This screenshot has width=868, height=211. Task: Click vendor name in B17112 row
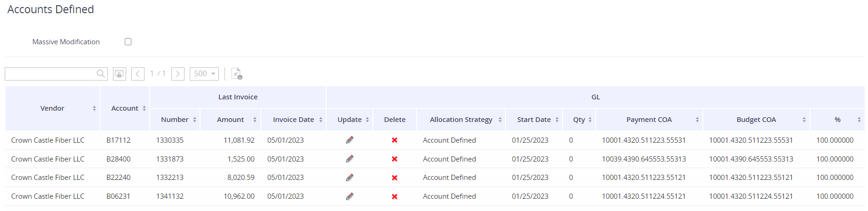tap(48, 140)
